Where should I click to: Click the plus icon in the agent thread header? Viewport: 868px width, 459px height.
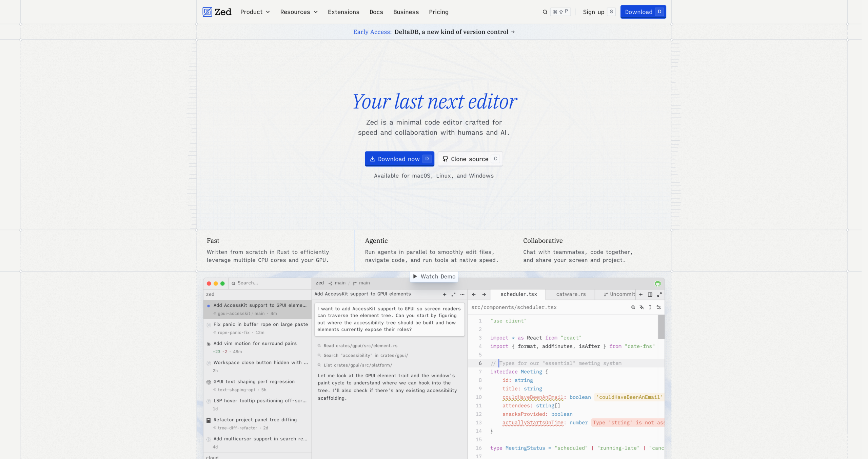point(445,295)
